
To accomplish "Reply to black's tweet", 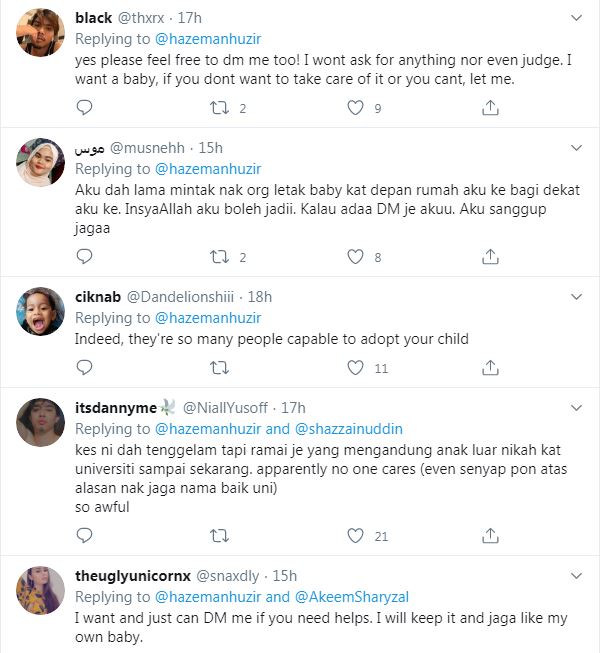I will (85, 108).
